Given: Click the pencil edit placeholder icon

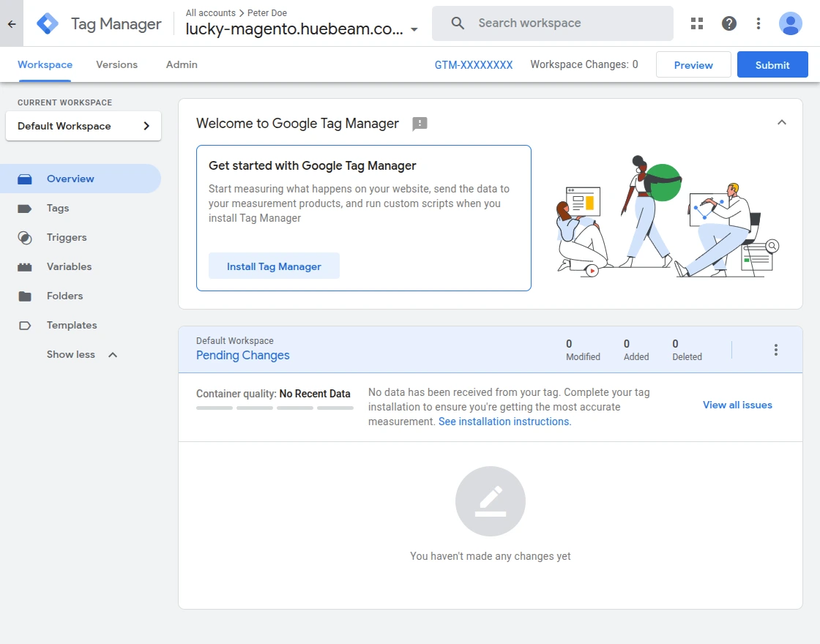Looking at the screenshot, I should click(x=490, y=501).
